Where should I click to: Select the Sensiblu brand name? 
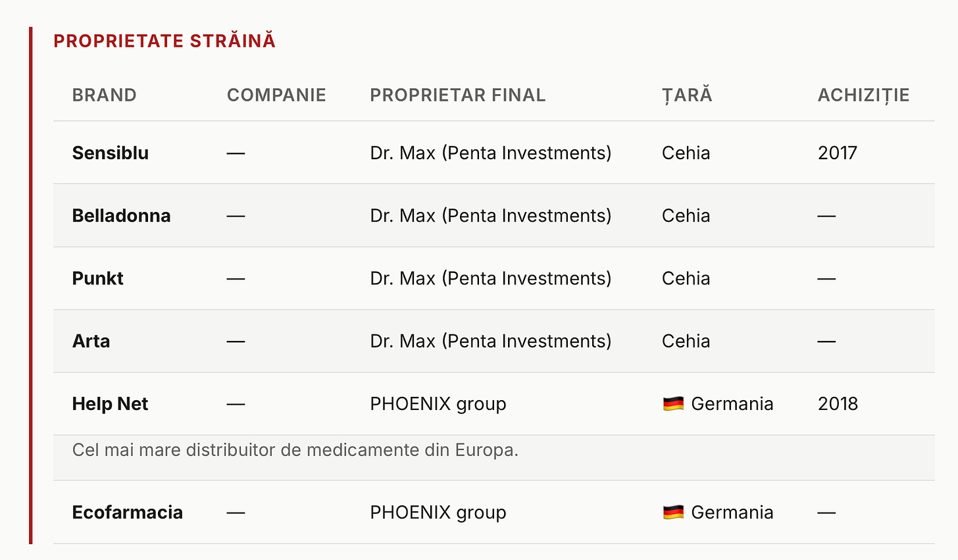tap(111, 153)
